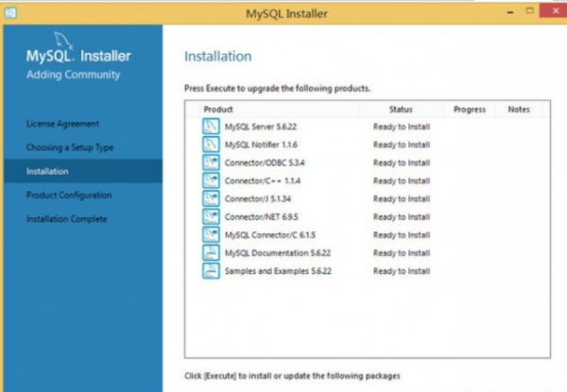Close the MySQL Installer window
567x392 pixels.
tap(556, 10)
